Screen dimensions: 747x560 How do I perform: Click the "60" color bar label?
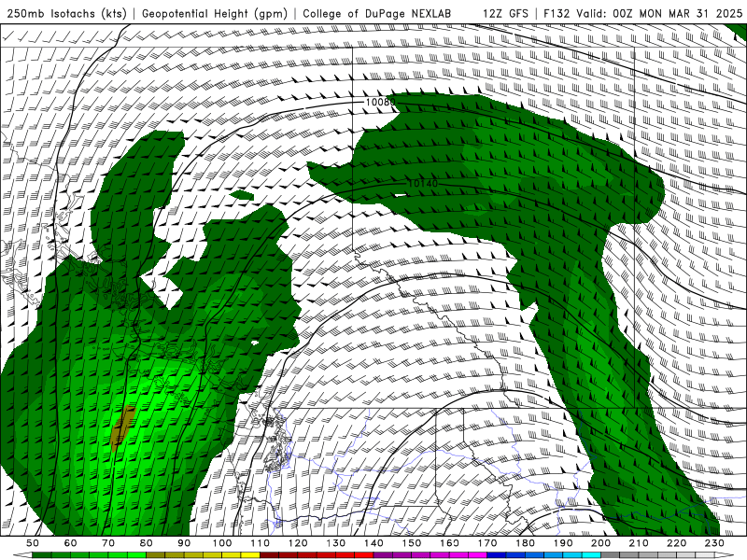point(71,543)
